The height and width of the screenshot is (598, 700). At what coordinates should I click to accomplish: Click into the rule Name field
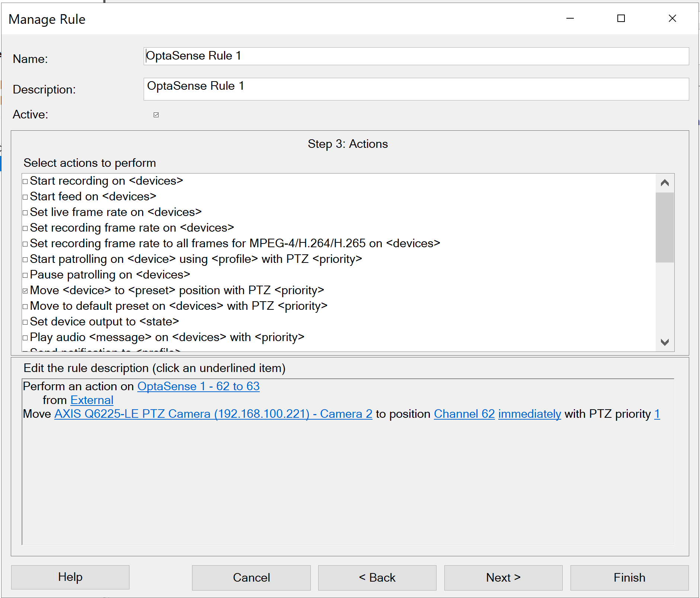point(416,56)
